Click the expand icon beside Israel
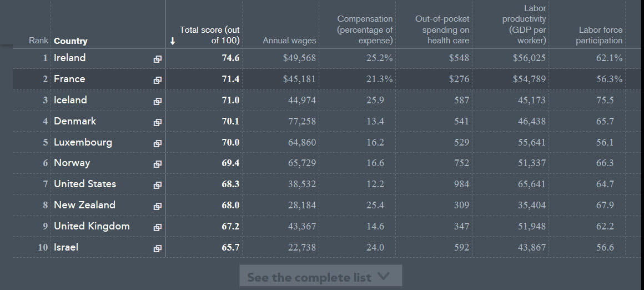644x290 pixels. coord(158,248)
